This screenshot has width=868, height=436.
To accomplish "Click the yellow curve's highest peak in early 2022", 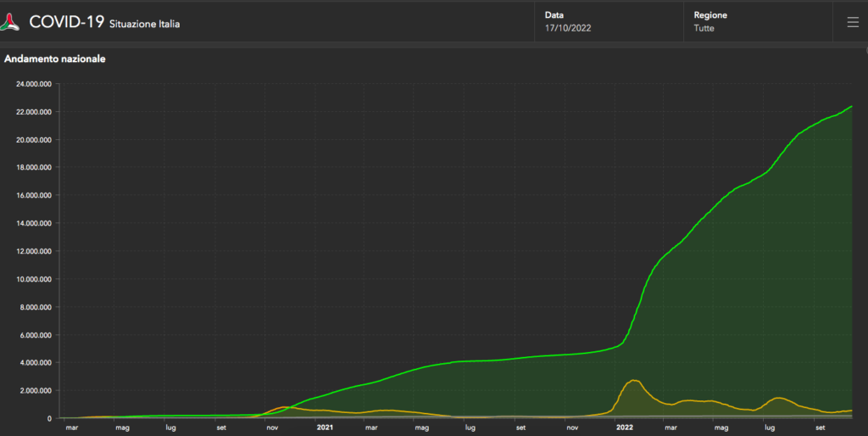I will point(633,380).
